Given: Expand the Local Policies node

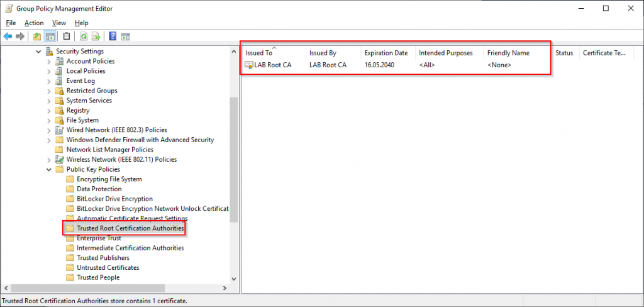Looking at the screenshot, I should [x=49, y=71].
